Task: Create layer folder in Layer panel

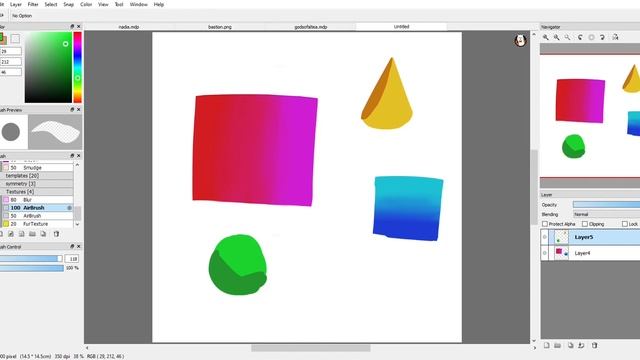Action: [558, 345]
